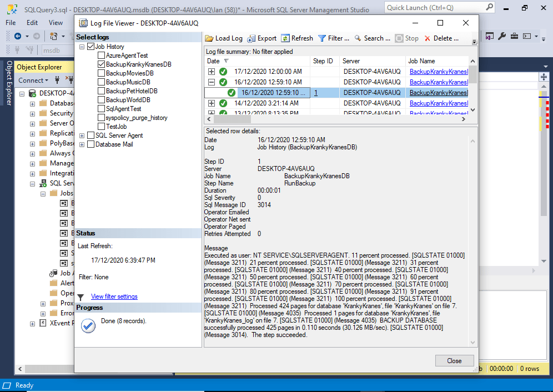Open the Edit menu in SSMS
Screen dimensions: 553x392
(x=32, y=23)
